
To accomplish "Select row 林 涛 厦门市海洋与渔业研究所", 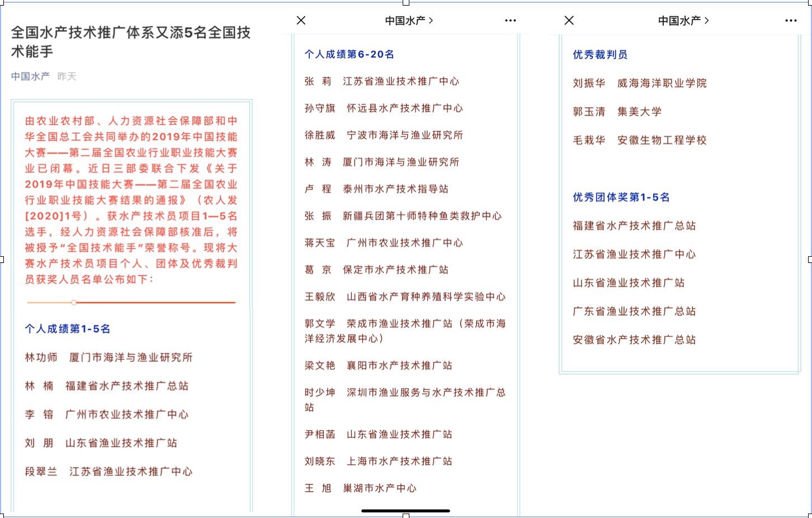I will click(x=382, y=162).
